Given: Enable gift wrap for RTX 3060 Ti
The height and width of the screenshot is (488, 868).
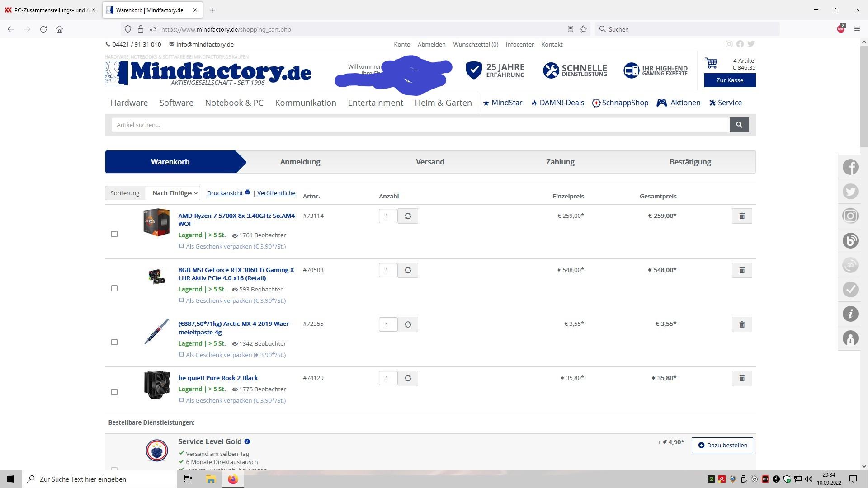Looking at the screenshot, I should (181, 300).
